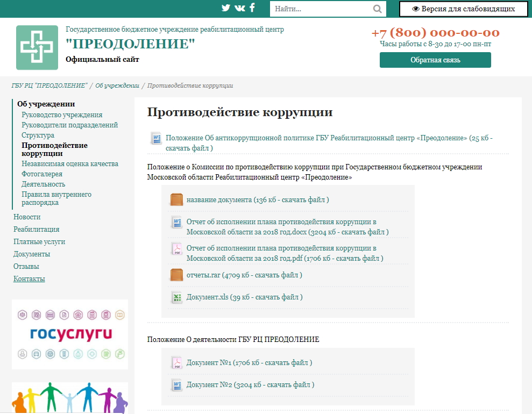Open the VK social icon
Screen dimensions: 532x414
(239, 8)
